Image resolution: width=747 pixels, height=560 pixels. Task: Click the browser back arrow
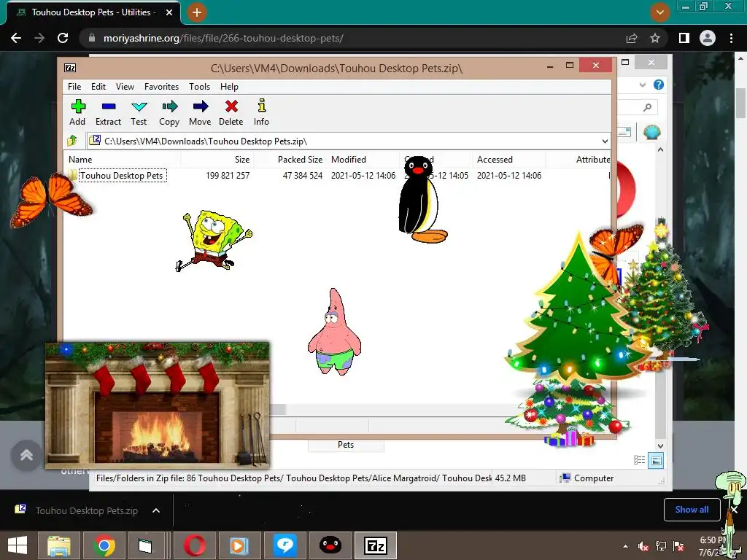click(16, 38)
